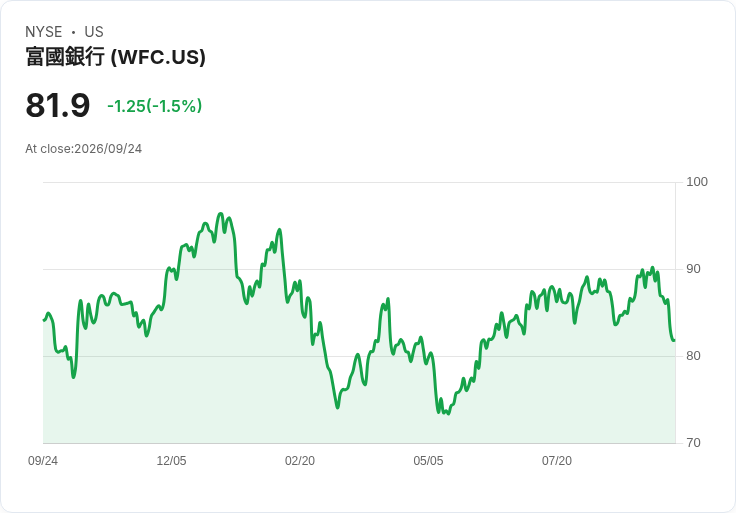Click the chart's highest peak near 96

[x=221, y=214]
